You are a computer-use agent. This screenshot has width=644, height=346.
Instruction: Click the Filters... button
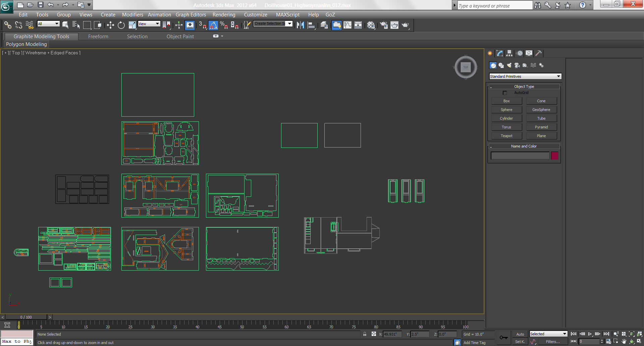[x=553, y=342]
